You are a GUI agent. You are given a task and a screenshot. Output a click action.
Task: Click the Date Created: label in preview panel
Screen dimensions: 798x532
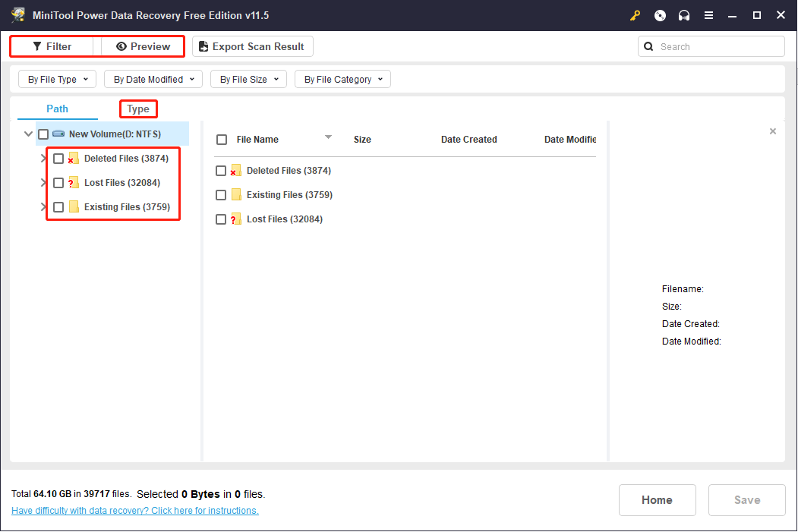(691, 323)
